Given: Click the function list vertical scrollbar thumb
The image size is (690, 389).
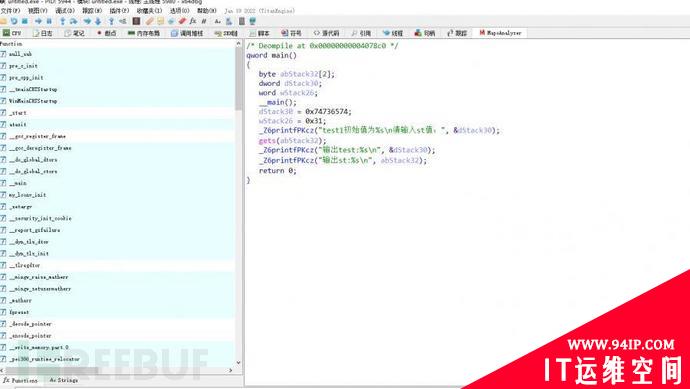Looking at the screenshot, I should pos(239,78).
